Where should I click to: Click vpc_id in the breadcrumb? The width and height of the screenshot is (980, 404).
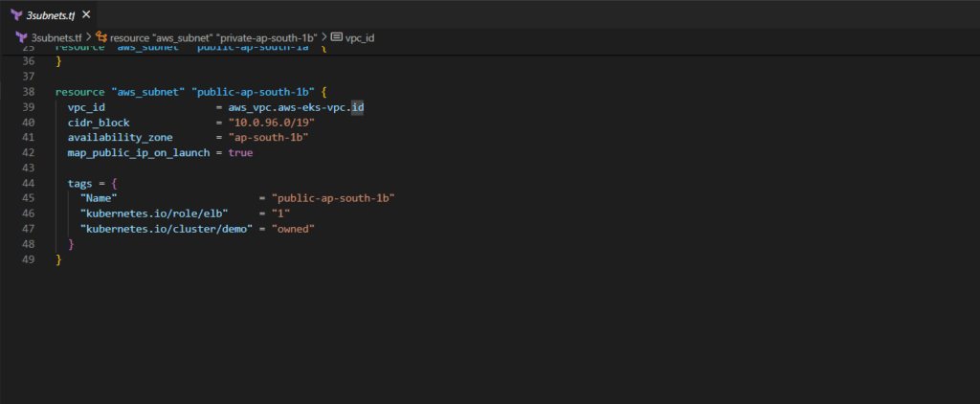click(x=360, y=37)
